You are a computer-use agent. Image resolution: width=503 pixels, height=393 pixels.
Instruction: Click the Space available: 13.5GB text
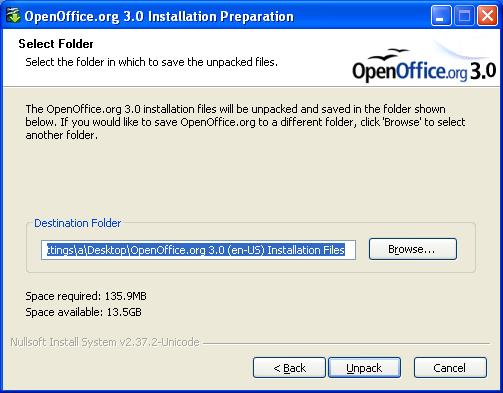click(83, 312)
